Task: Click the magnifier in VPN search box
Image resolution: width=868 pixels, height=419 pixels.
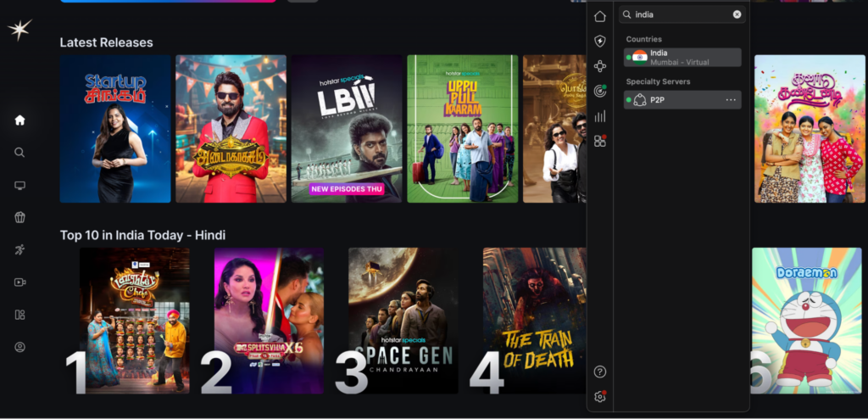Action: (627, 14)
